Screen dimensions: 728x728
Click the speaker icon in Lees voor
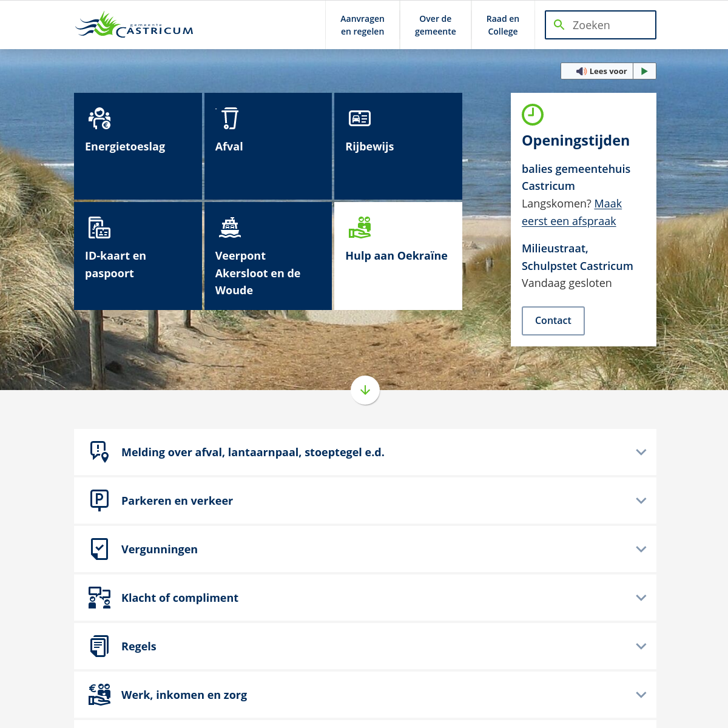(581, 71)
